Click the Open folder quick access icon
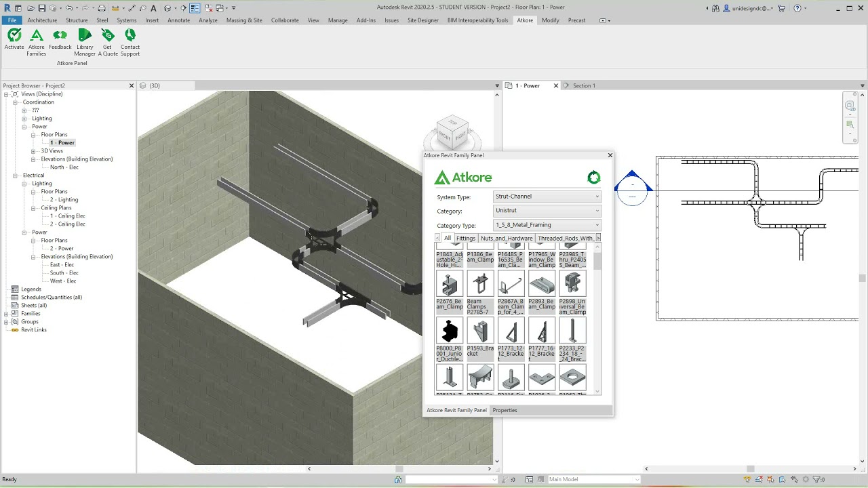Screen dimensions: 868x488 tap(31, 8)
